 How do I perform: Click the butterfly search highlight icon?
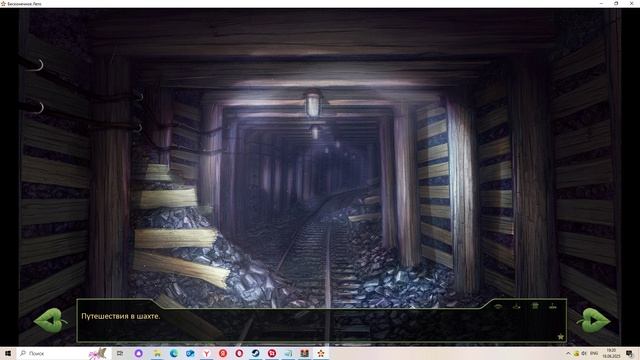[x=98, y=353]
